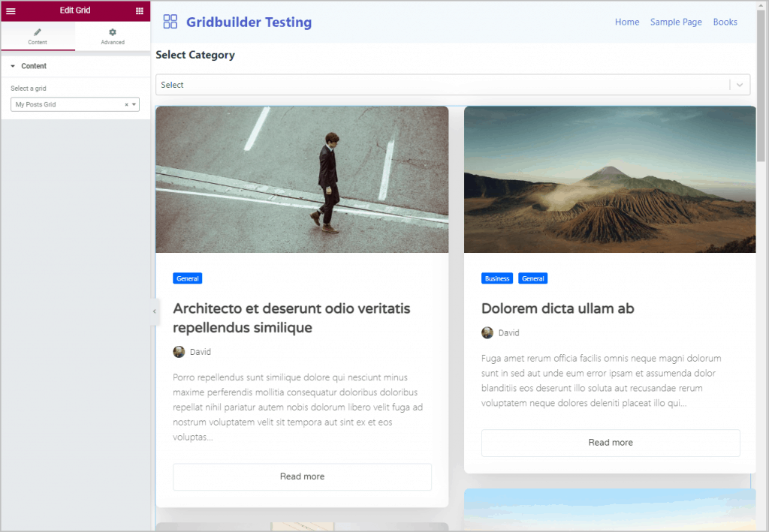Open the Select a grid dropdown
The width and height of the screenshot is (769, 532).
click(x=75, y=105)
